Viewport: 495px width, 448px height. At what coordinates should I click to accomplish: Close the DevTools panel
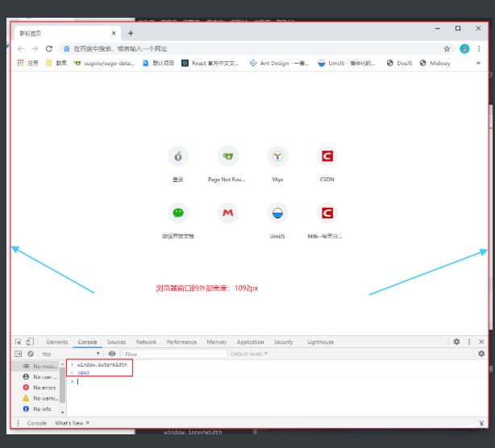pyautogui.click(x=481, y=342)
